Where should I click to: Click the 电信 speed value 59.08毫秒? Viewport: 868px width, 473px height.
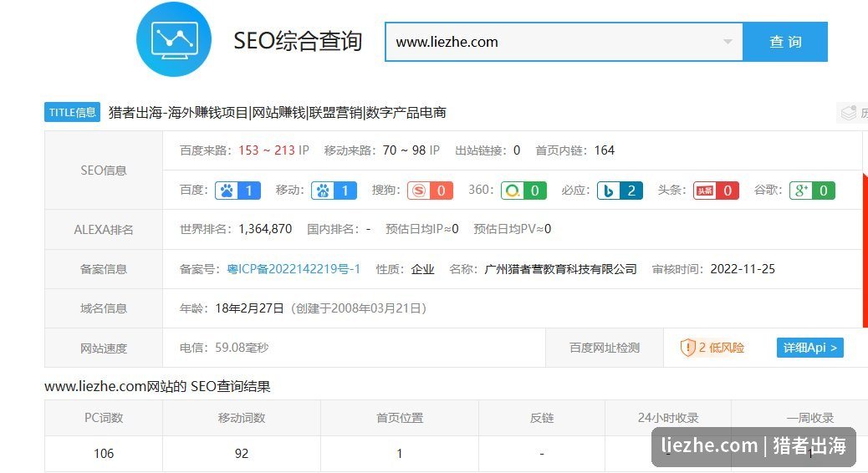(242, 348)
